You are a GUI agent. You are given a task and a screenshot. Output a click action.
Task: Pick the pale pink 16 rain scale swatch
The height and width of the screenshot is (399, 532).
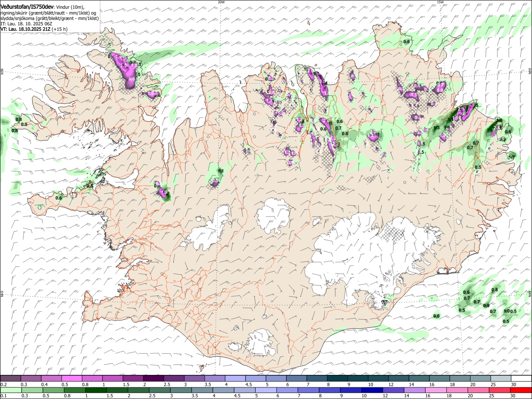click(x=436, y=390)
